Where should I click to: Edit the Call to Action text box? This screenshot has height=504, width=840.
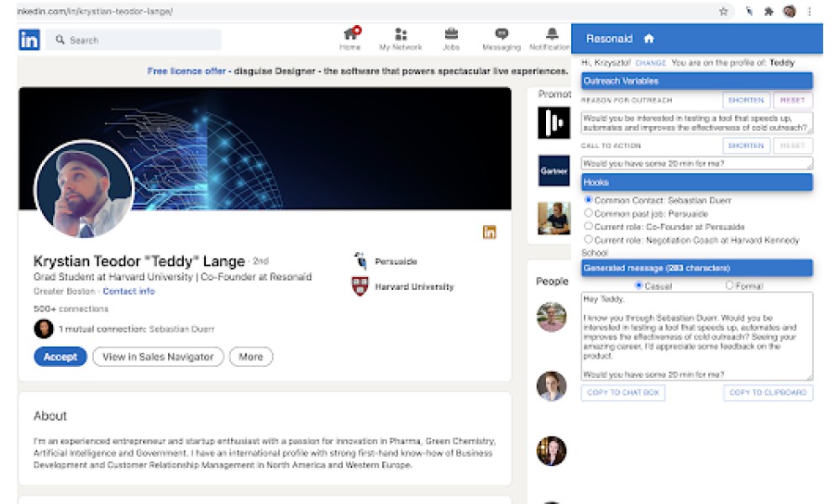697,163
